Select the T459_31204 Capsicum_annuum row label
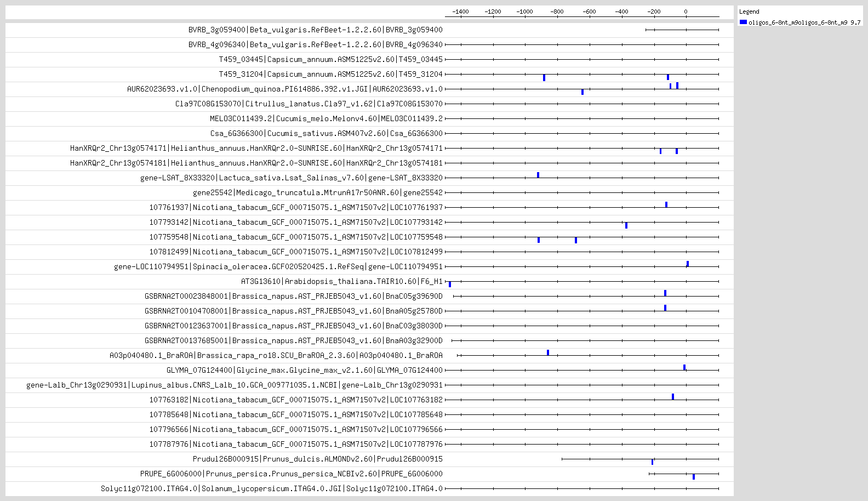Screen dimensions: 868x501 pyautogui.click(x=331, y=74)
